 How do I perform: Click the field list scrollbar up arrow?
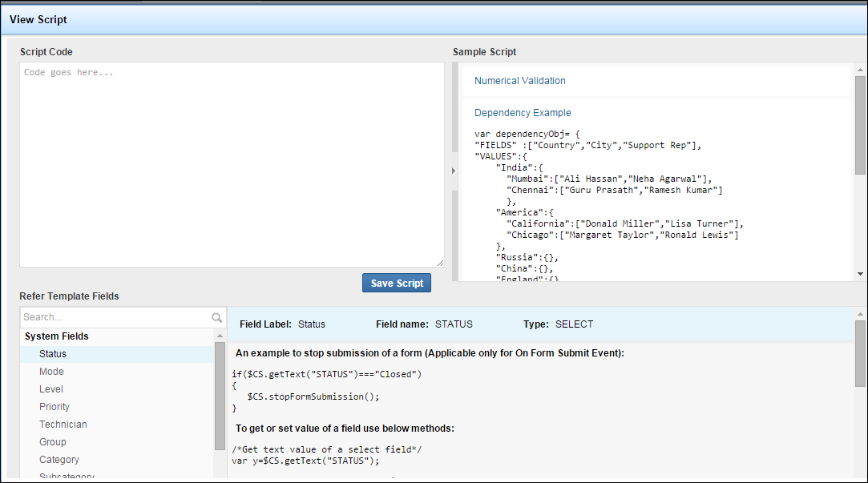[x=220, y=335]
